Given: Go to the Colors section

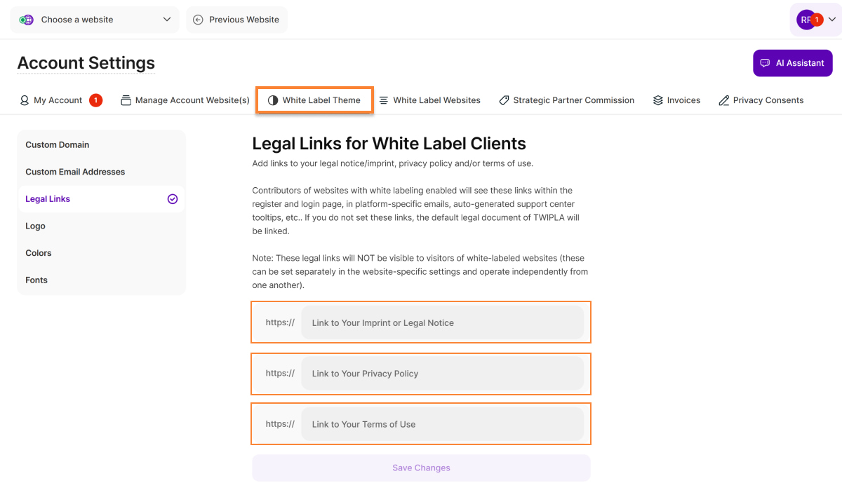Looking at the screenshot, I should tap(39, 253).
